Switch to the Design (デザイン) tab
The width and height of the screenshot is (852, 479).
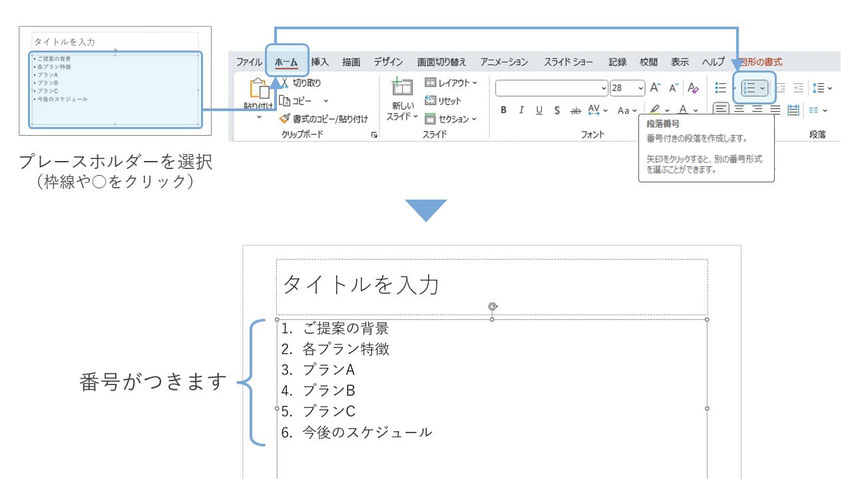(x=389, y=62)
